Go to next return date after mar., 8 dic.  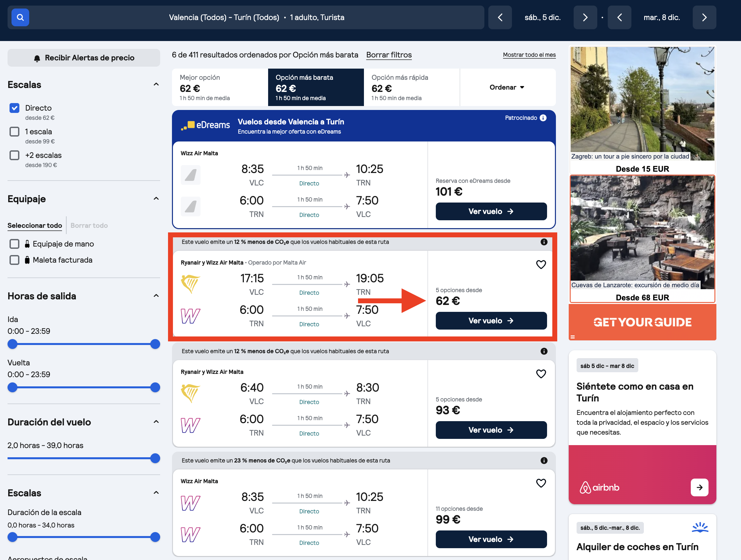click(704, 17)
